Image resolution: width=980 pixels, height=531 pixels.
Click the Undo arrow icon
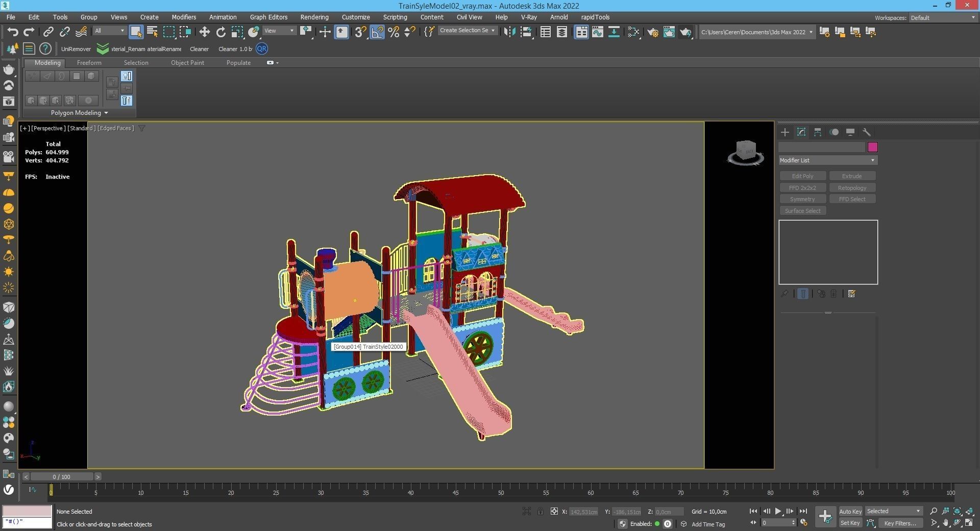pyautogui.click(x=12, y=32)
